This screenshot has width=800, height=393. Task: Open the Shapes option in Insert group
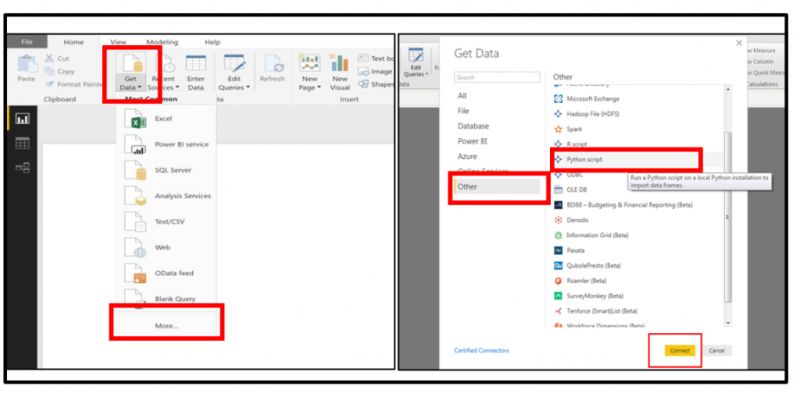coord(376,84)
